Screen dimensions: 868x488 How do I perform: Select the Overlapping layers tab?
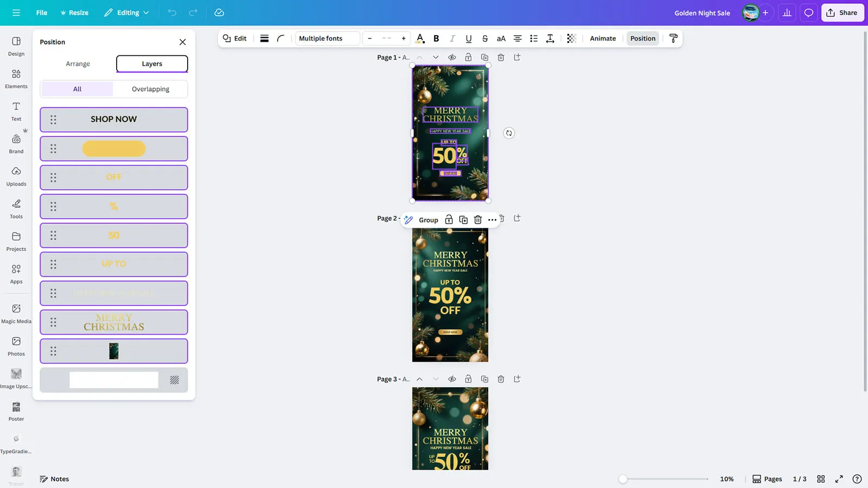point(150,89)
